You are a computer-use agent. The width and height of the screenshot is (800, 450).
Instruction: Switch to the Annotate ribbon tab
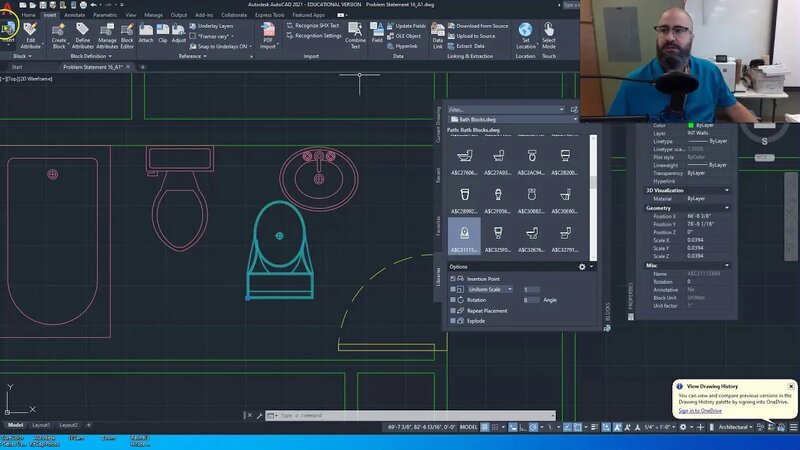[x=74, y=15]
